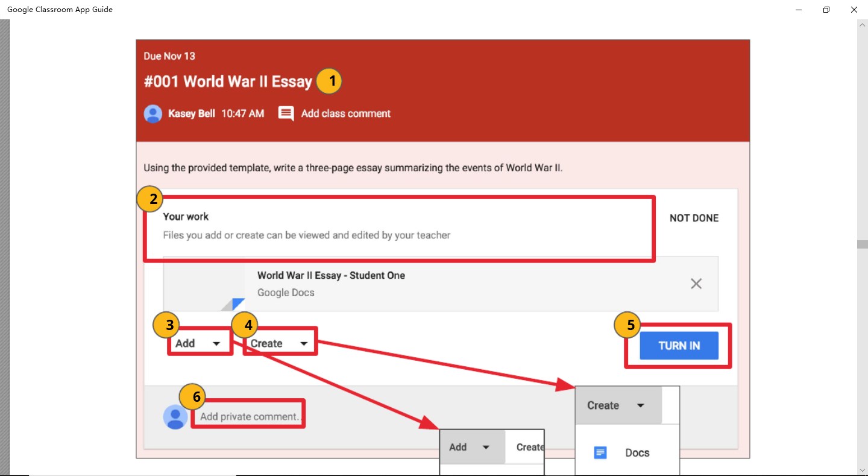This screenshot has width=868, height=476.
Task: Choose Docs from the Create menu
Action: pos(627,452)
